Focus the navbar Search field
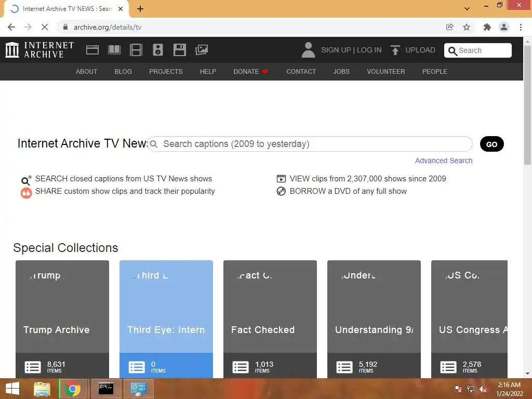Viewport: 532px width, 399px height. [478, 50]
